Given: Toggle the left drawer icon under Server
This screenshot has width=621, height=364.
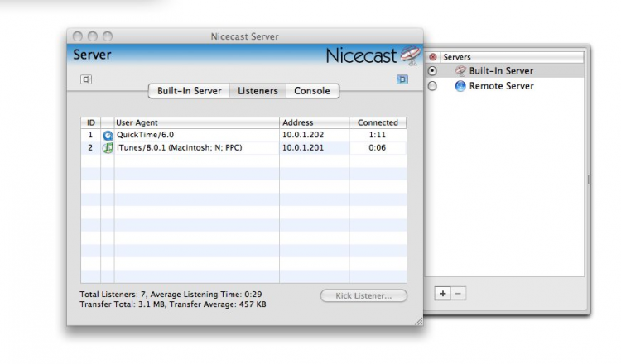Looking at the screenshot, I should pyautogui.click(x=86, y=79).
